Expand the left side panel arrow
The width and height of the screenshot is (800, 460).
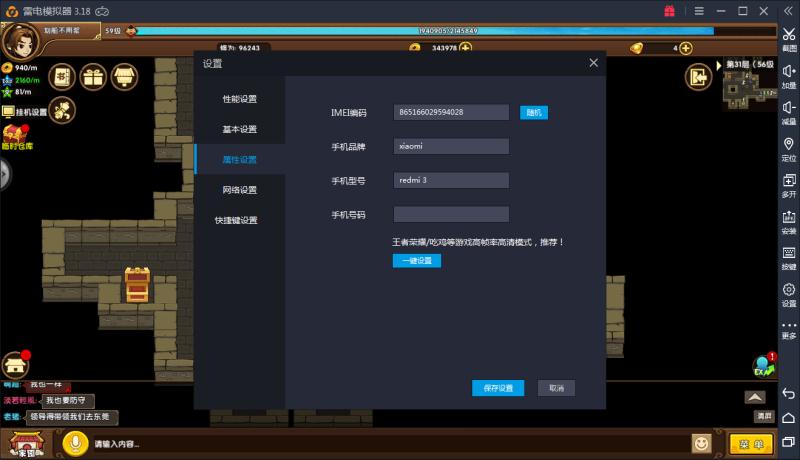pyautogui.click(x=4, y=173)
